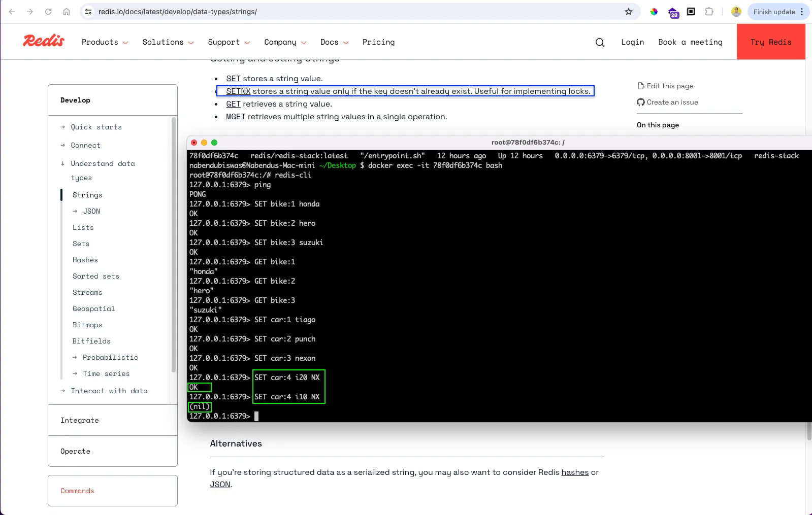The image size is (812, 515).
Task: Click Create an issue link
Action: click(672, 102)
